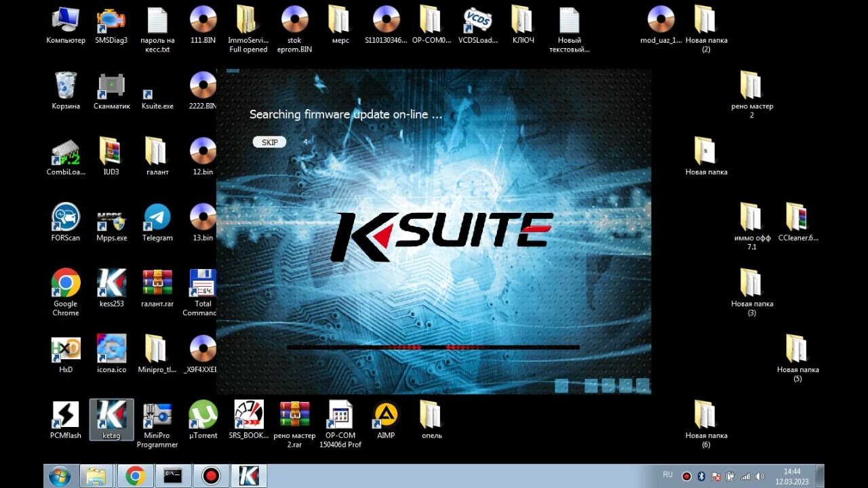Image resolution: width=868 pixels, height=488 pixels.
Task: Select the SRS_BOOK desktop shortcut
Action: [249, 420]
